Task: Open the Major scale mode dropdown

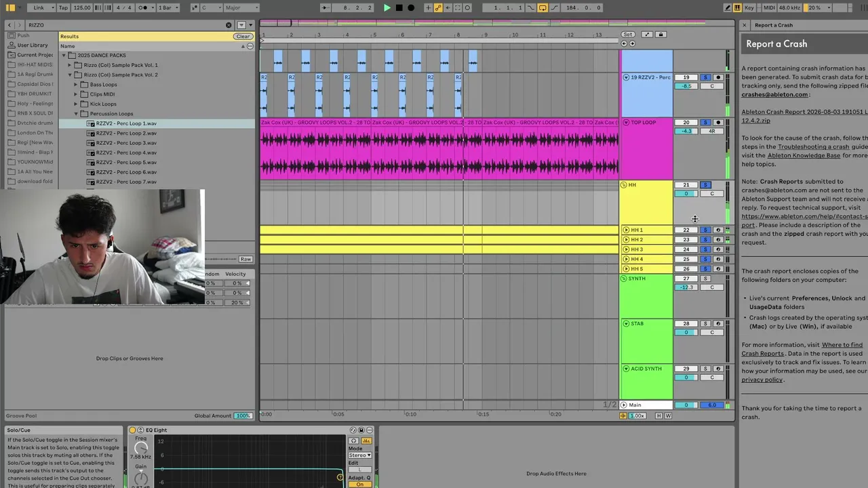Action: (240, 7)
